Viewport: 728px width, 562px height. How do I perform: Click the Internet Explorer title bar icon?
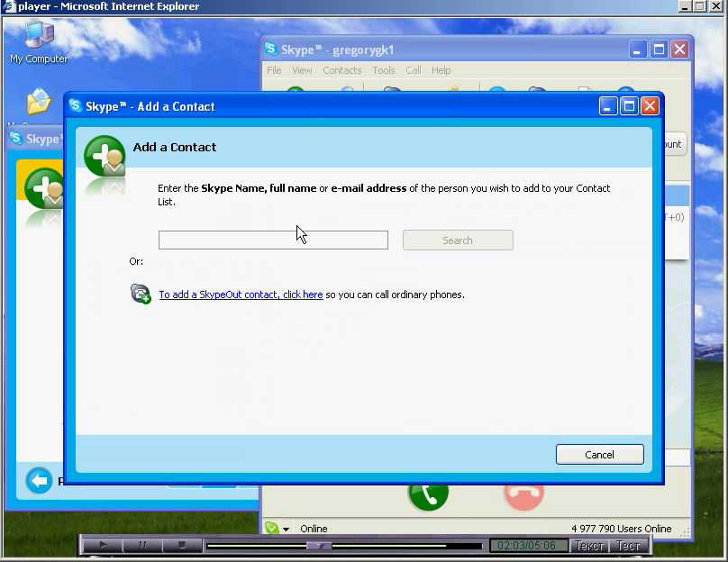[x=9, y=6]
